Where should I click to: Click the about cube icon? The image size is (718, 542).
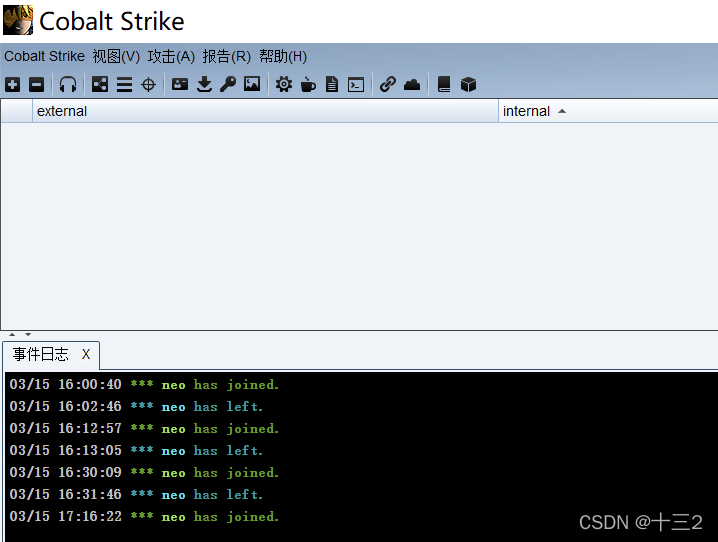468,85
